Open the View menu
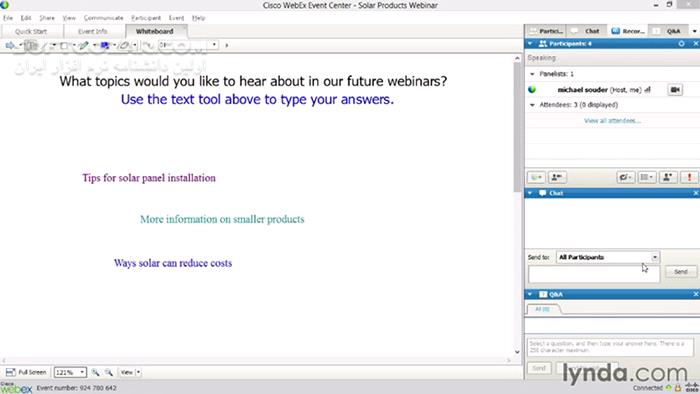 point(69,18)
